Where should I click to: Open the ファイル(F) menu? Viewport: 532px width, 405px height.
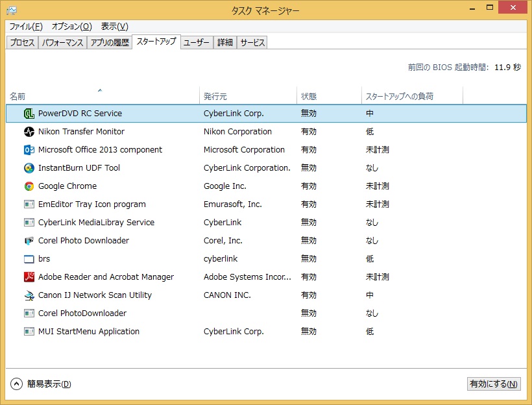(26, 27)
